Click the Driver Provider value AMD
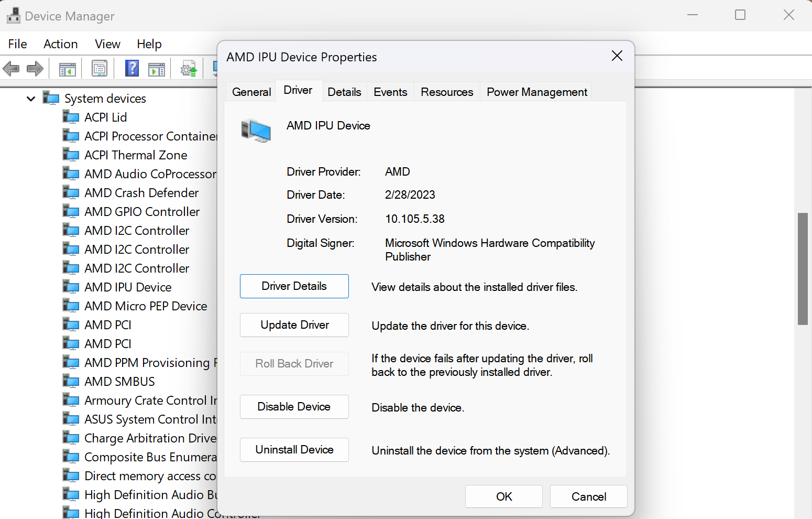Viewport: 812px width, 519px height. coord(398,171)
